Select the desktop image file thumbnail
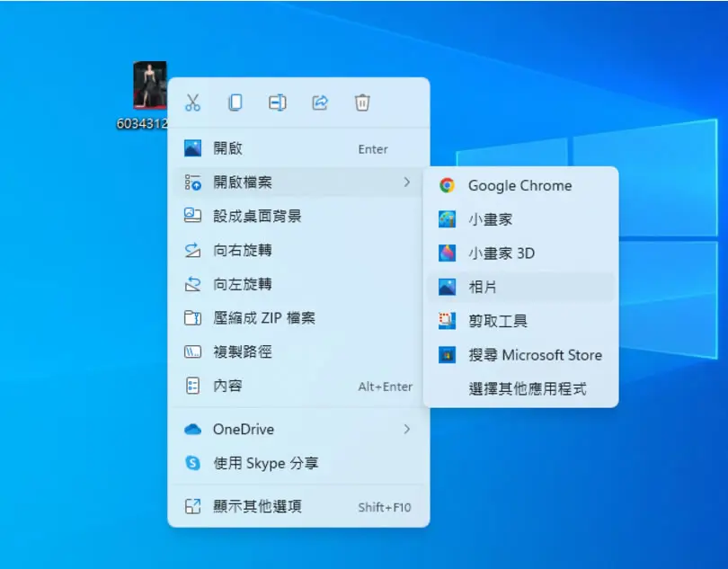Image resolution: width=728 pixels, height=569 pixels. point(149,85)
